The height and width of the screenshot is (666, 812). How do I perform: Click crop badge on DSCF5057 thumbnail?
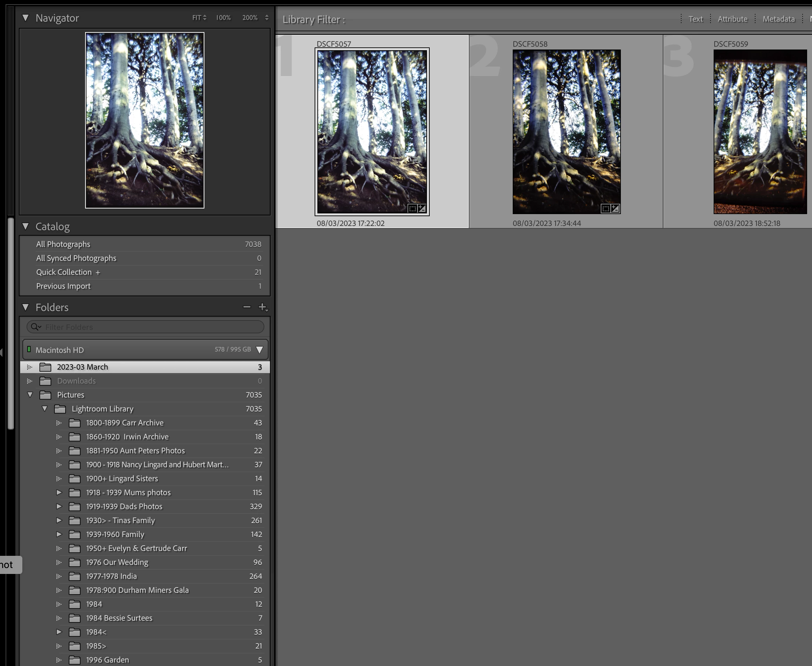(412, 208)
